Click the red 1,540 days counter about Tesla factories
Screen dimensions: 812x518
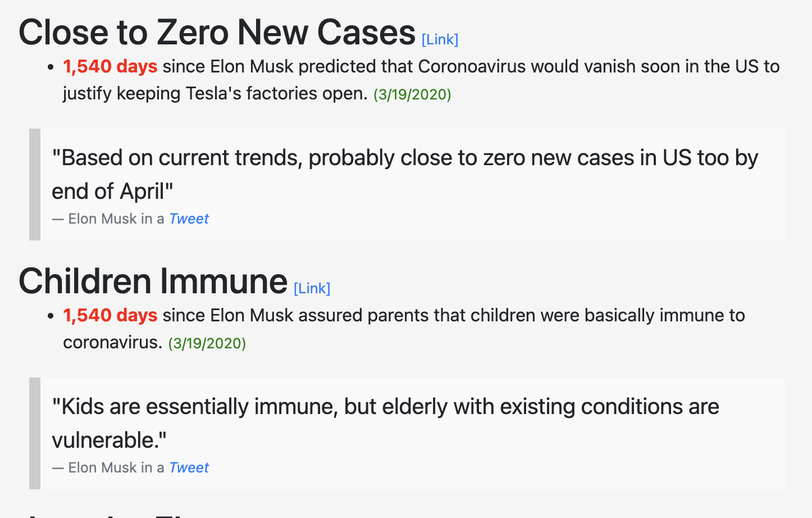pos(110,66)
